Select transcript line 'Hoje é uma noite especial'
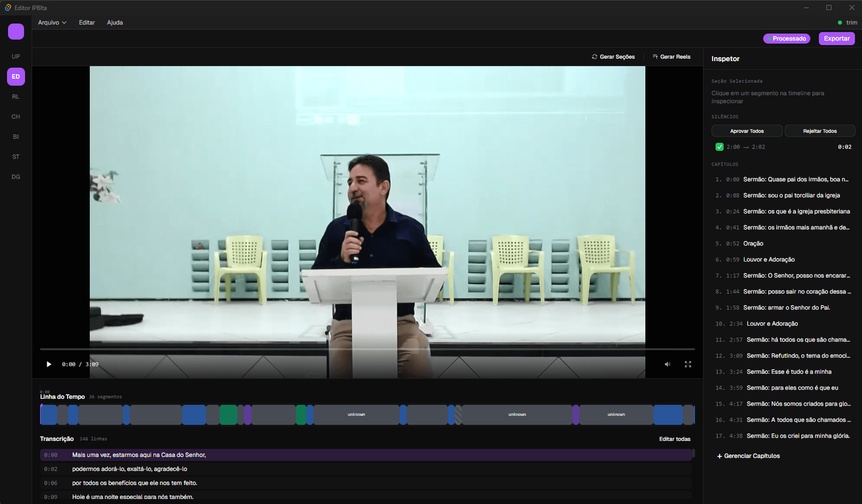This screenshot has height=504, width=862. (366, 497)
